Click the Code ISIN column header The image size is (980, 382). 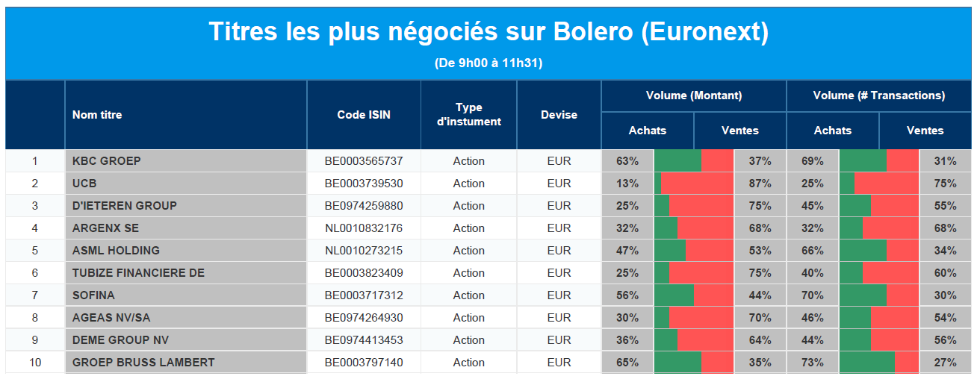point(364,115)
